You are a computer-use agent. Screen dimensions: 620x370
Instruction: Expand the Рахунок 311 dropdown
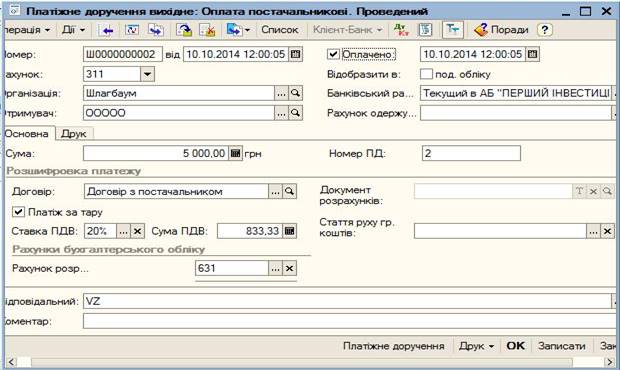coord(147,74)
